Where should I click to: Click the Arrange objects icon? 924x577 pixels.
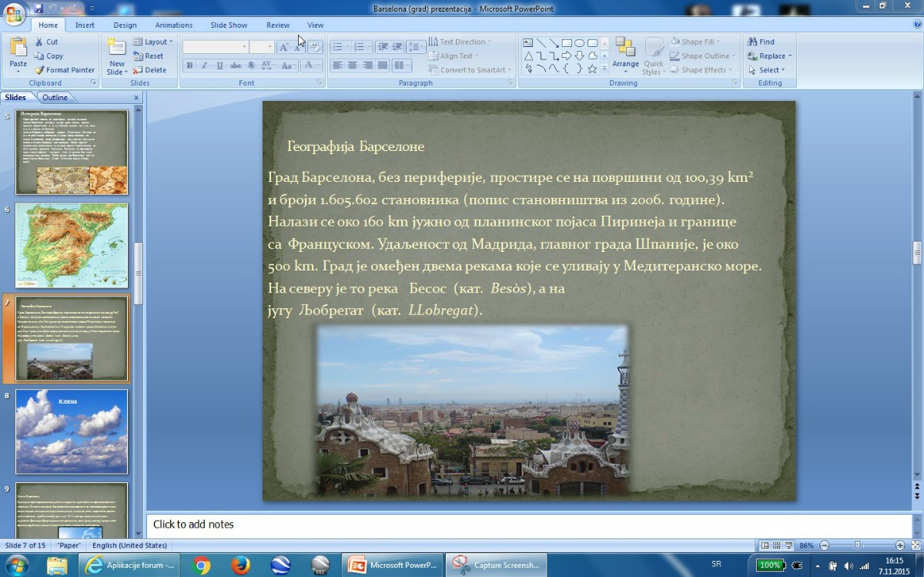click(x=625, y=52)
